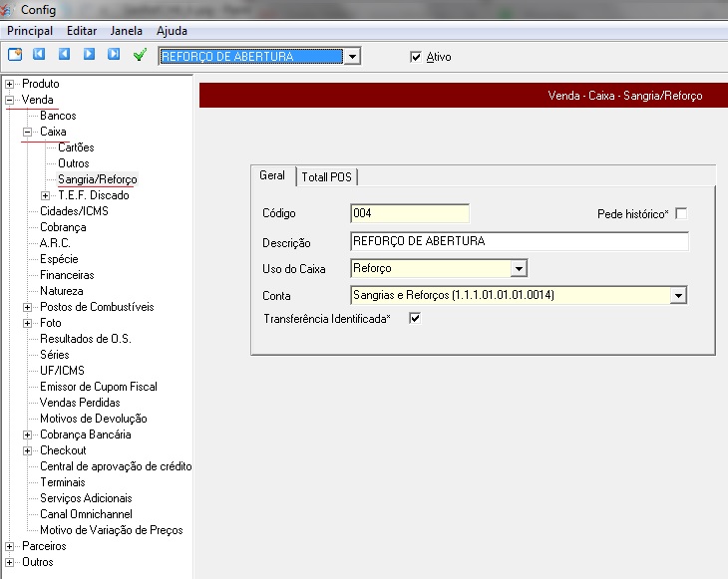The height and width of the screenshot is (579, 728).
Task: Click the Código input field
Action: 410,213
